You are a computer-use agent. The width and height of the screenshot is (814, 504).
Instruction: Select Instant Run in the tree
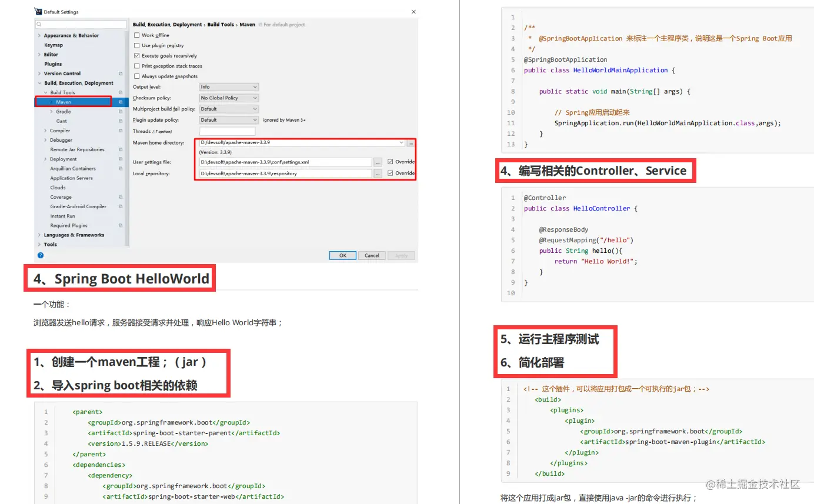tap(62, 216)
